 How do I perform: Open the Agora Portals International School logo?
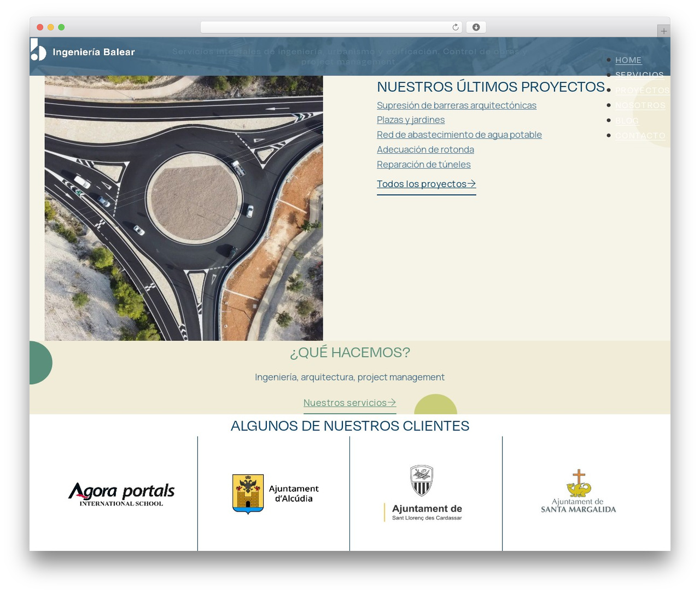tap(121, 494)
